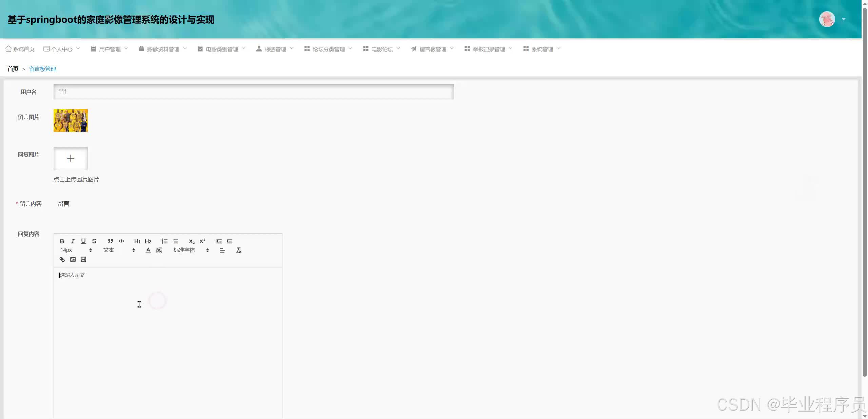Image resolution: width=868 pixels, height=419 pixels.
Task: Click the plus upload box for 回复图片
Action: click(x=71, y=158)
